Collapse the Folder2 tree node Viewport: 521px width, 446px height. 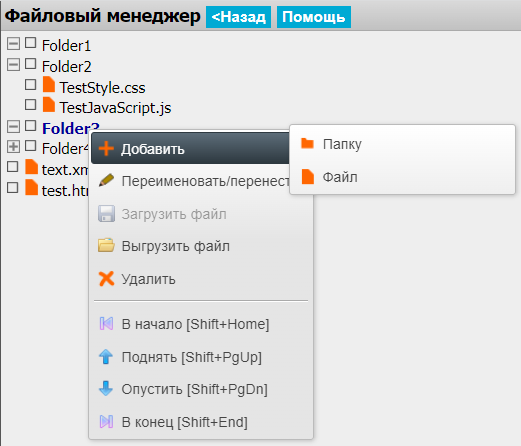(13, 64)
